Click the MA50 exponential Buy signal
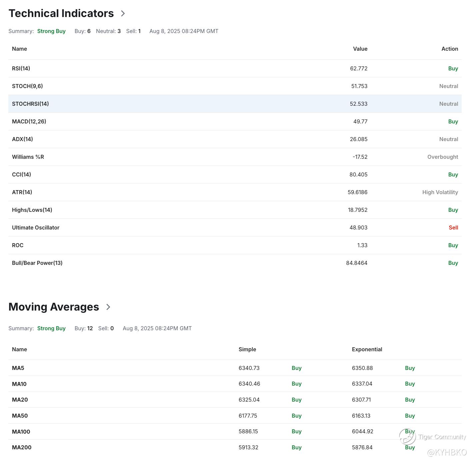This screenshot has width=476, height=463. pyautogui.click(x=410, y=416)
